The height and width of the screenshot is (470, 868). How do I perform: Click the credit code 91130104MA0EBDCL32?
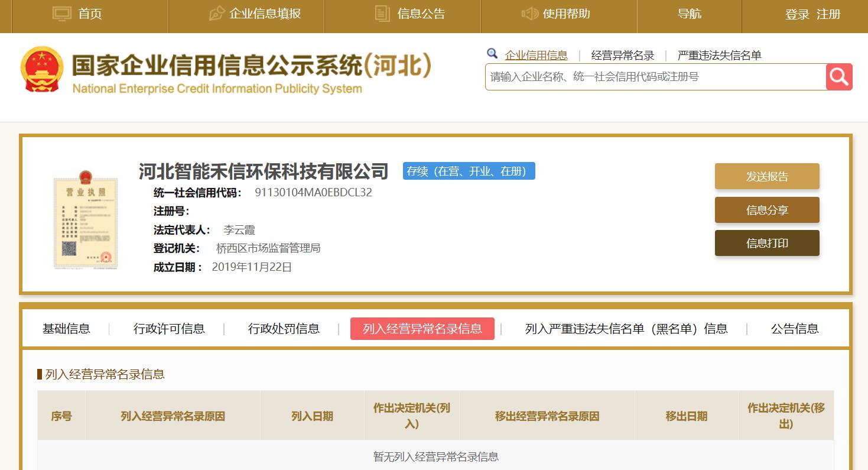click(x=313, y=192)
